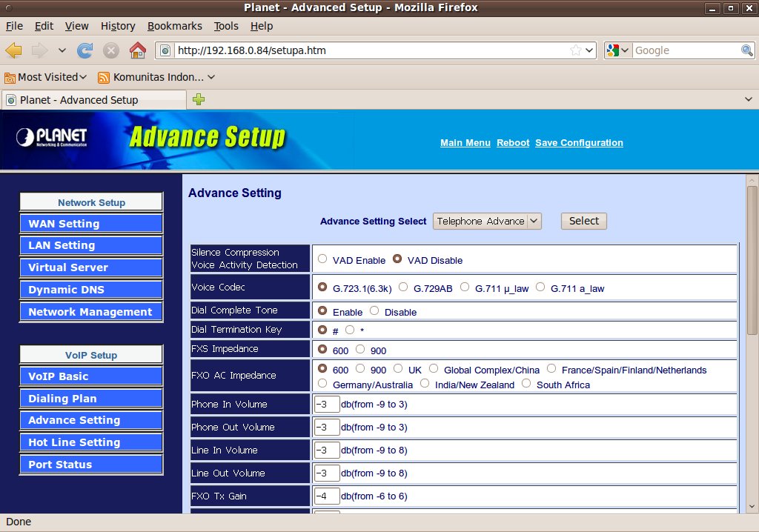Open a new tab with plus icon
The width and height of the screenshot is (759, 532).
click(x=199, y=99)
